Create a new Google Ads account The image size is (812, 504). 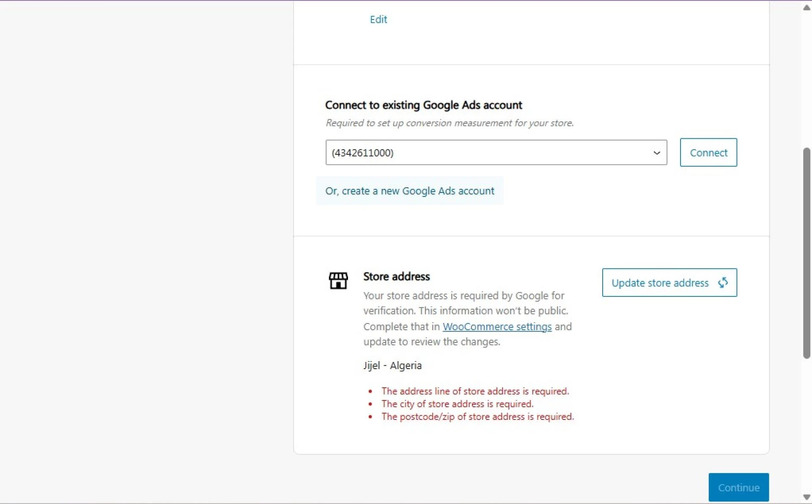(x=409, y=191)
